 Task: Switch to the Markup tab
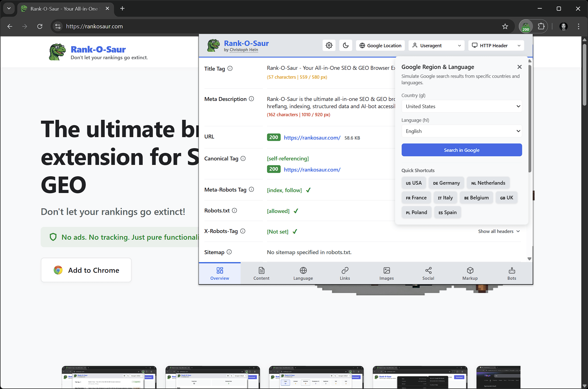[470, 273]
